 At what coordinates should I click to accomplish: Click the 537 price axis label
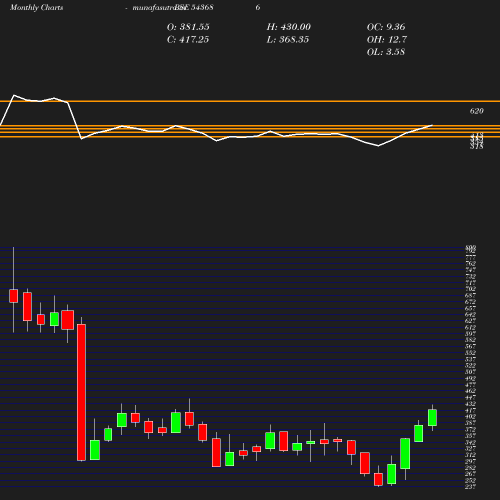coord(471,359)
